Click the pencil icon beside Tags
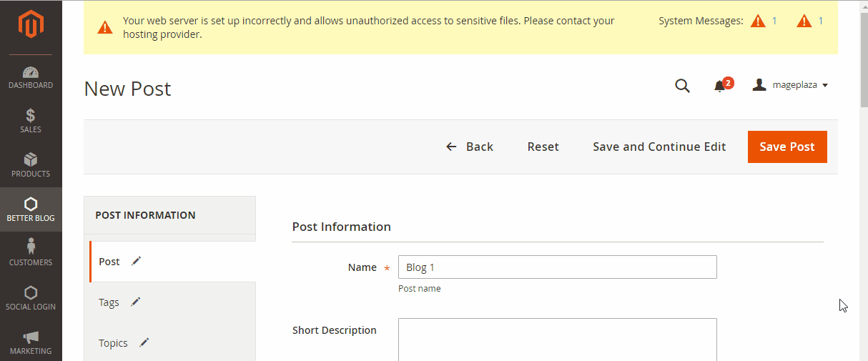Image resolution: width=868 pixels, height=361 pixels. (x=136, y=302)
